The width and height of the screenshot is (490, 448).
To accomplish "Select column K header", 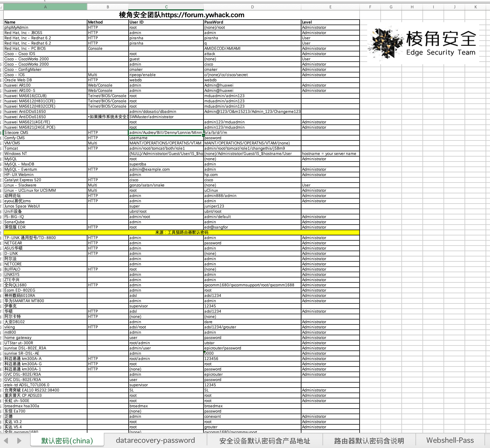I will coord(476,7).
